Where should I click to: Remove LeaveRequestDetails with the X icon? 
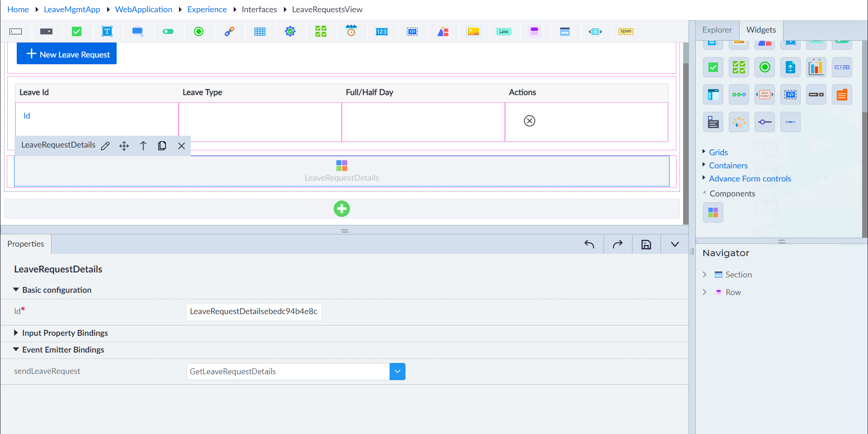(181, 146)
